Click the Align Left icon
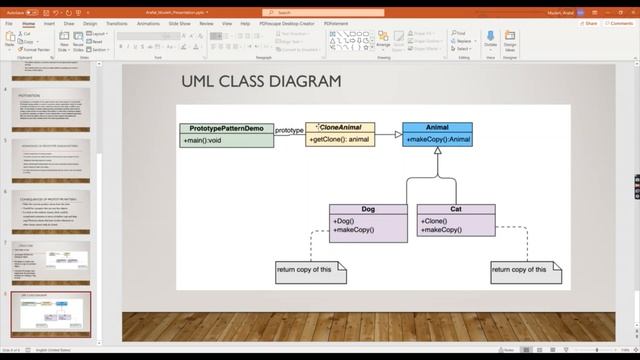The image size is (640, 360). pos(213,47)
